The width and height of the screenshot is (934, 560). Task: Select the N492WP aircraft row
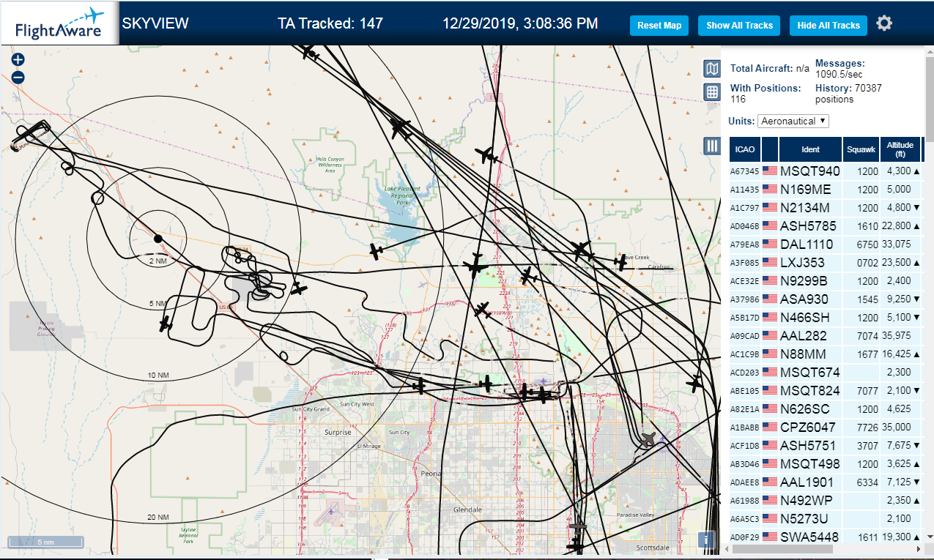(826, 500)
